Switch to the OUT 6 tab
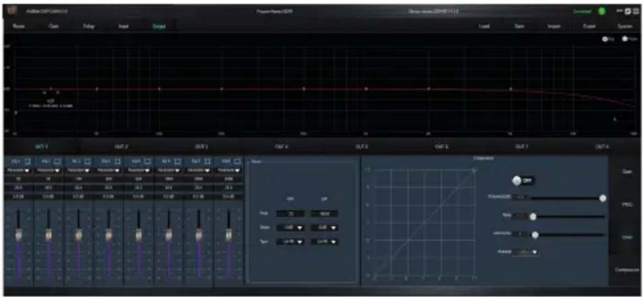Viewport: 644px width, 297px height. click(x=441, y=146)
